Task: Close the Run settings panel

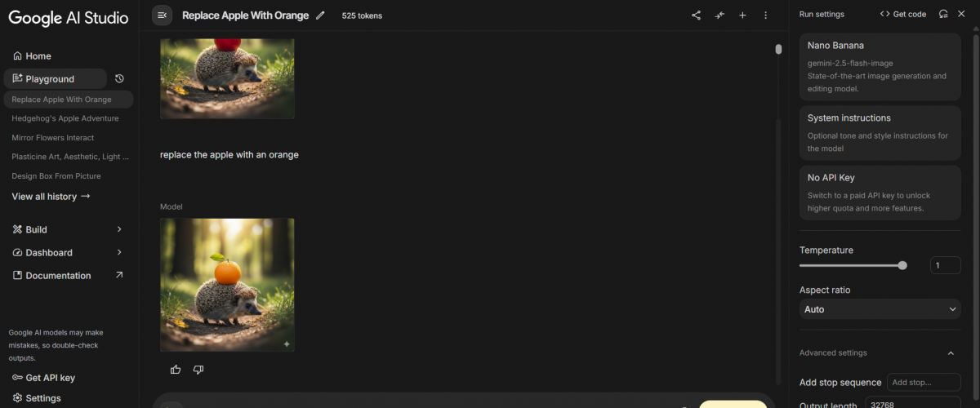Action: (961, 14)
